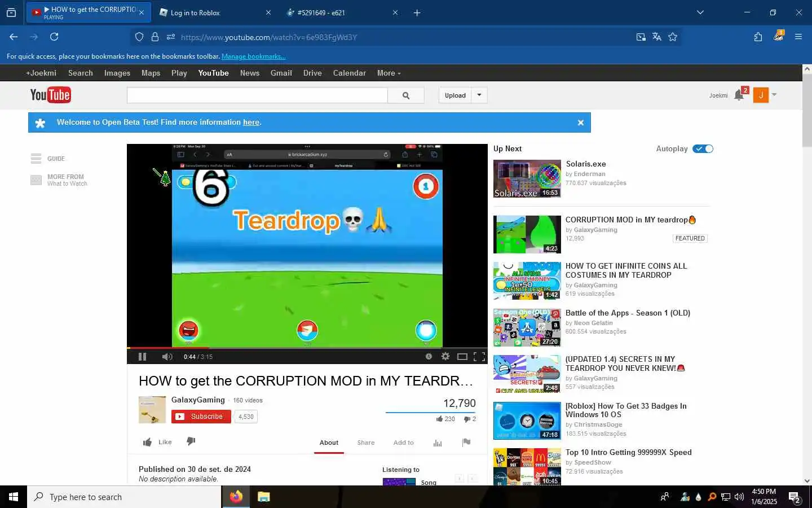Open Battle of the Apps thumbnail
The width and height of the screenshot is (812, 508).
(x=527, y=327)
